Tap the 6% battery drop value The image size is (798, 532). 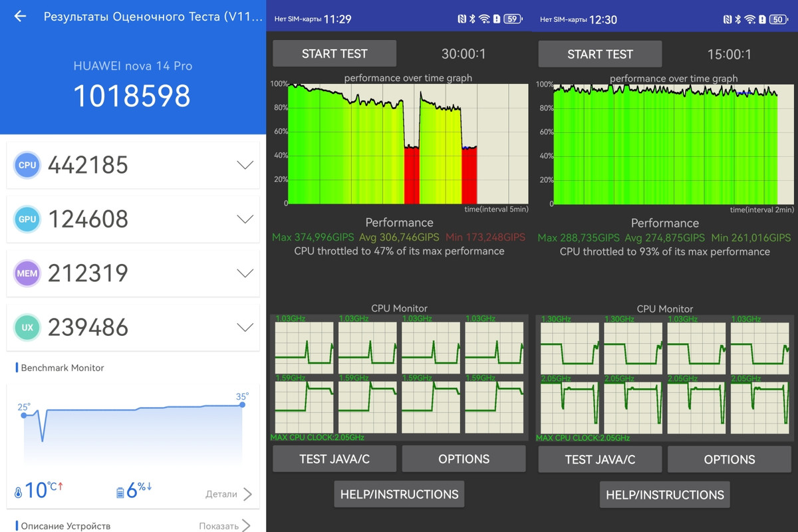pyautogui.click(x=139, y=491)
